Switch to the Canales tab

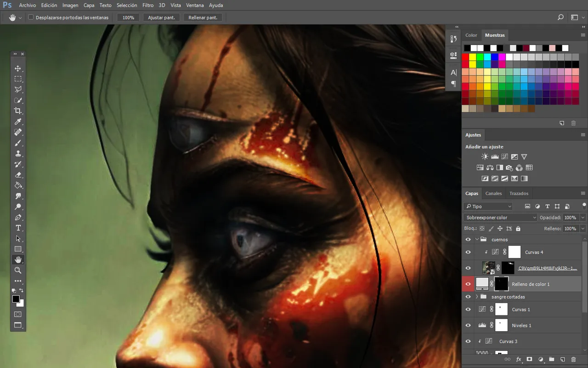[x=494, y=194]
